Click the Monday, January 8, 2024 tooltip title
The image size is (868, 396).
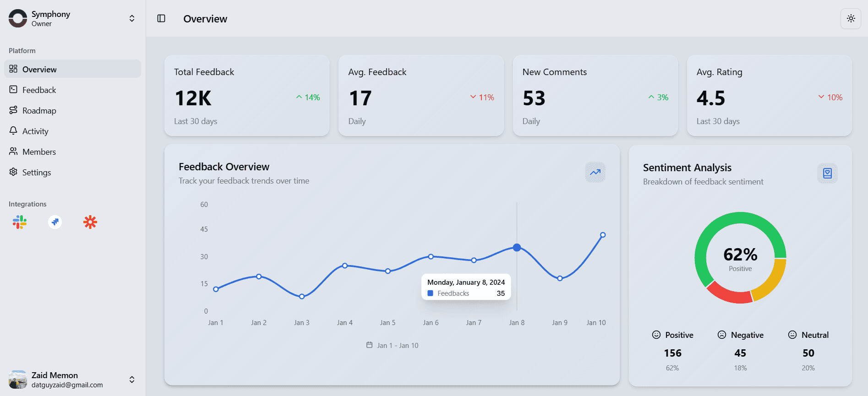coord(466,282)
